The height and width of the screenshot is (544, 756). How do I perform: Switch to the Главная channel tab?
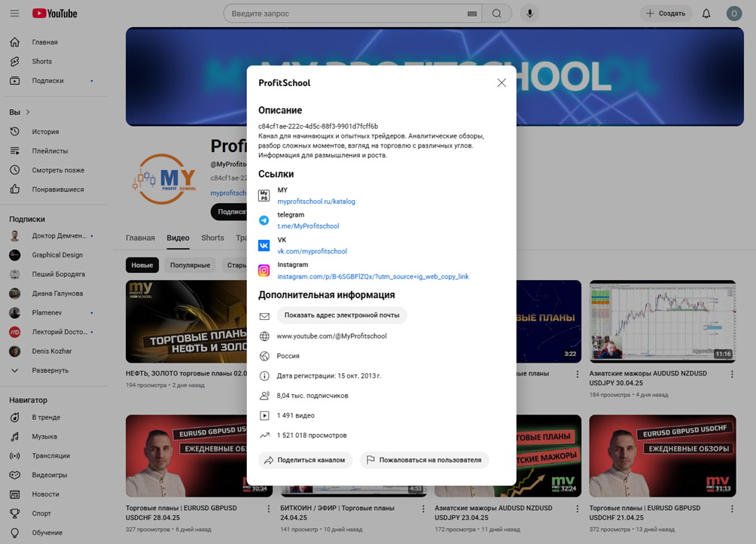pyautogui.click(x=140, y=238)
